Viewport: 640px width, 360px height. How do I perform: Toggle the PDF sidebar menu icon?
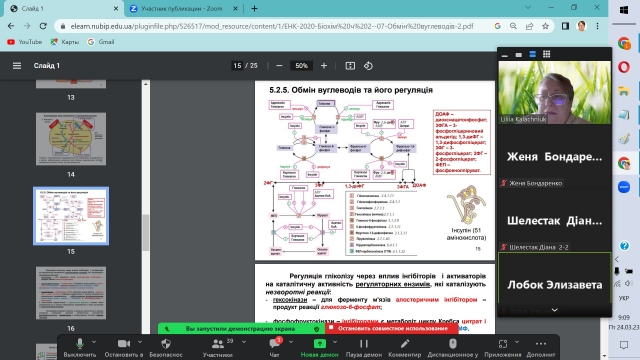click(x=17, y=66)
